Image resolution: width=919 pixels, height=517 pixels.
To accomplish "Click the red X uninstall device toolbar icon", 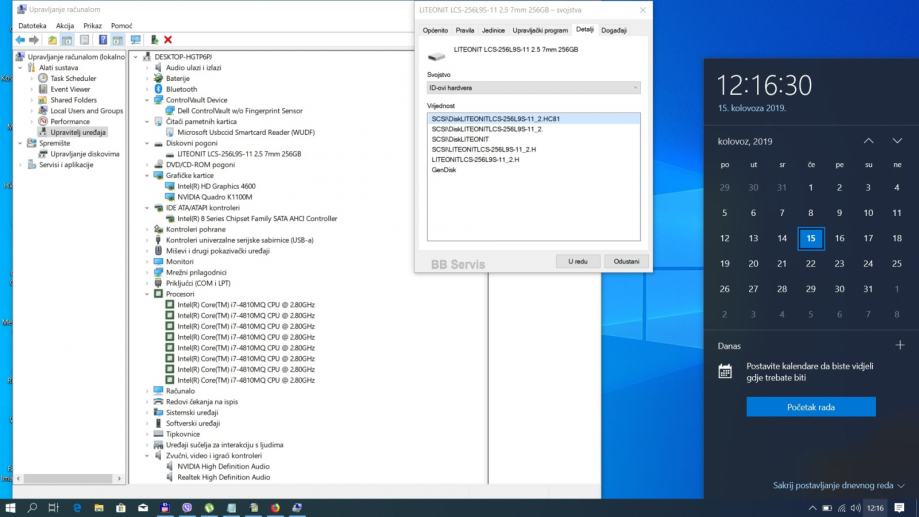I will 168,39.
